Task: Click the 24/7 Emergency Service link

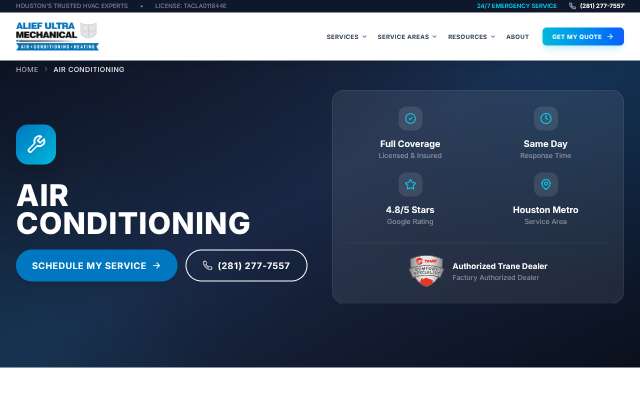Action: coord(517,6)
